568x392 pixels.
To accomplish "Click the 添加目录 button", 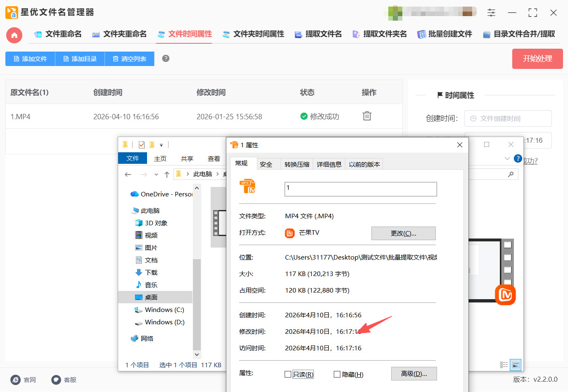I will coord(80,59).
